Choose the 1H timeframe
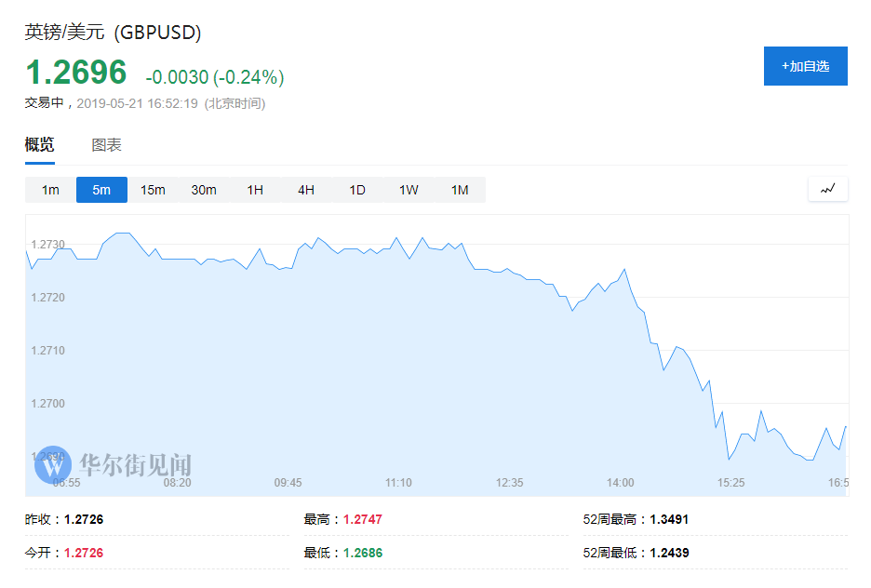The image size is (871, 588). pos(255,190)
